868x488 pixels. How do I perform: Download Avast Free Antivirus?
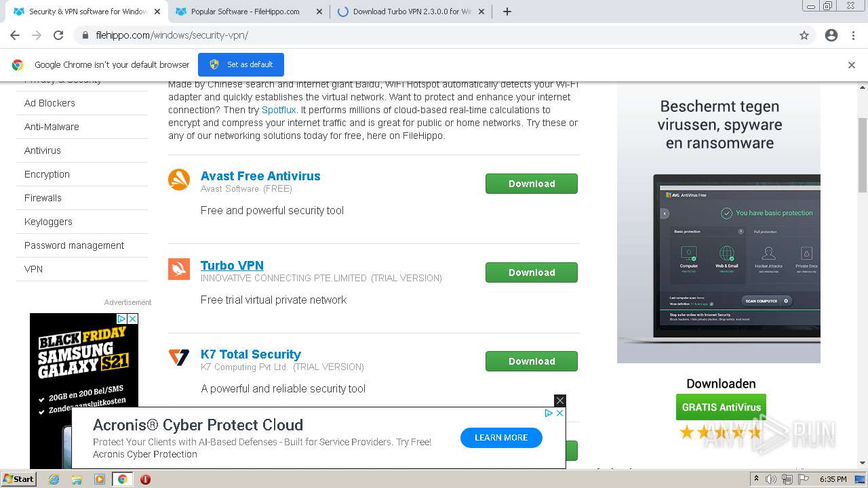click(x=532, y=184)
